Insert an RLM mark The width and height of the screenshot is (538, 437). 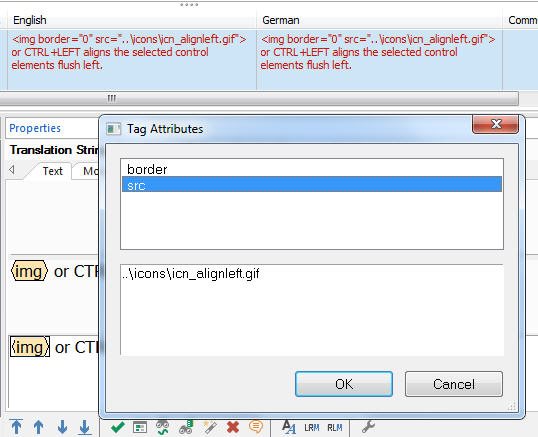(335, 428)
